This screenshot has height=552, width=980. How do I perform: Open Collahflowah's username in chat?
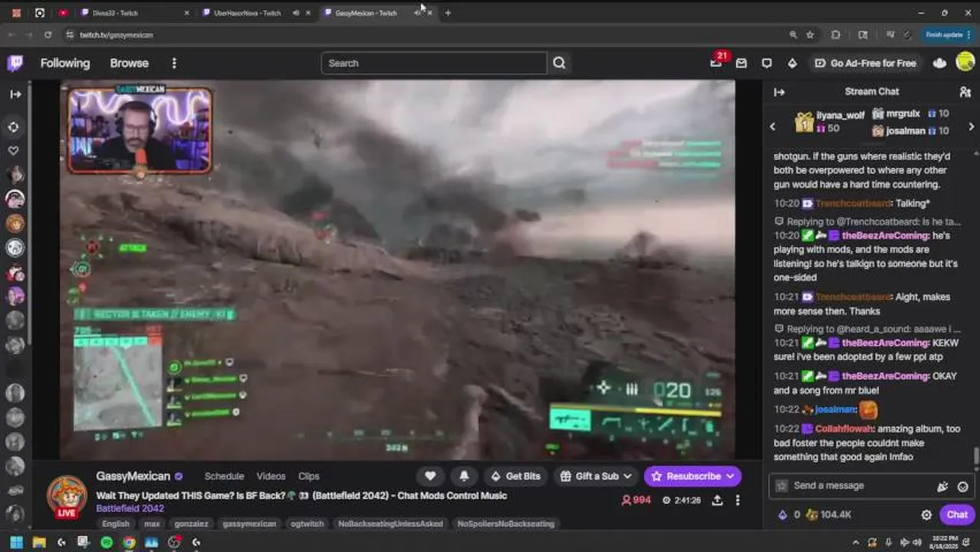coord(844,429)
